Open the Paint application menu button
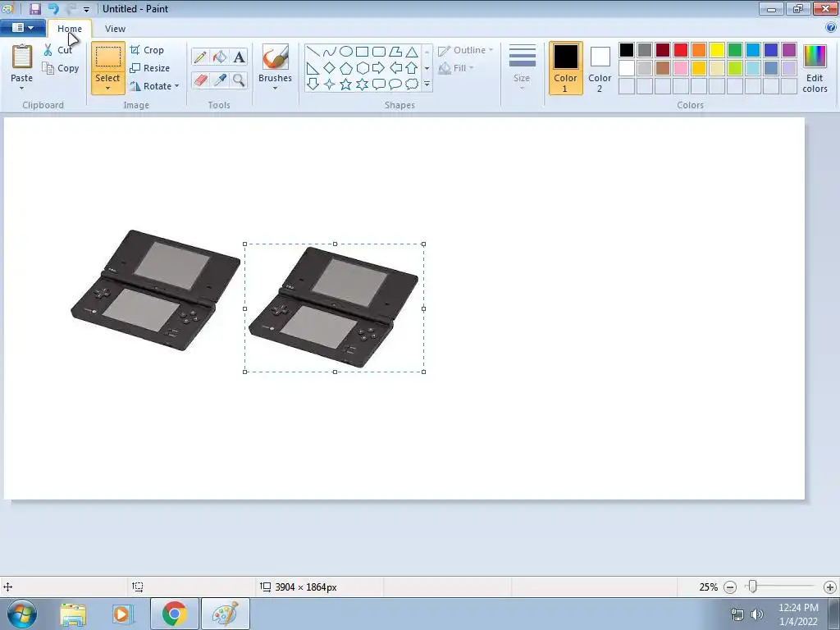 pyautogui.click(x=22, y=27)
